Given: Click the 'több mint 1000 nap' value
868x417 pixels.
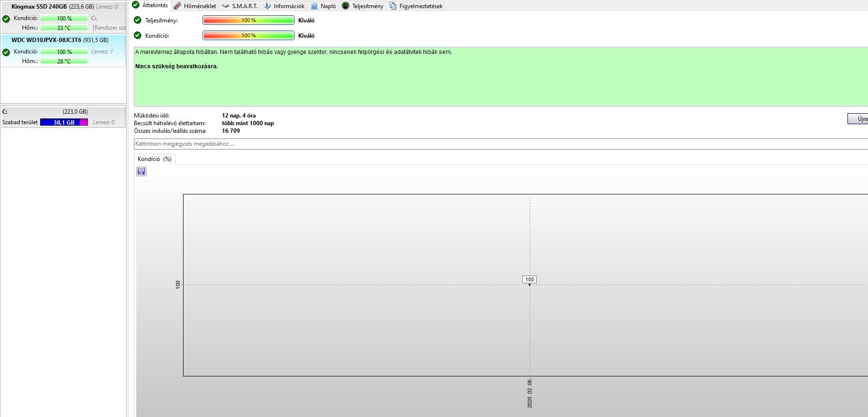Looking at the screenshot, I should click(248, 123).
